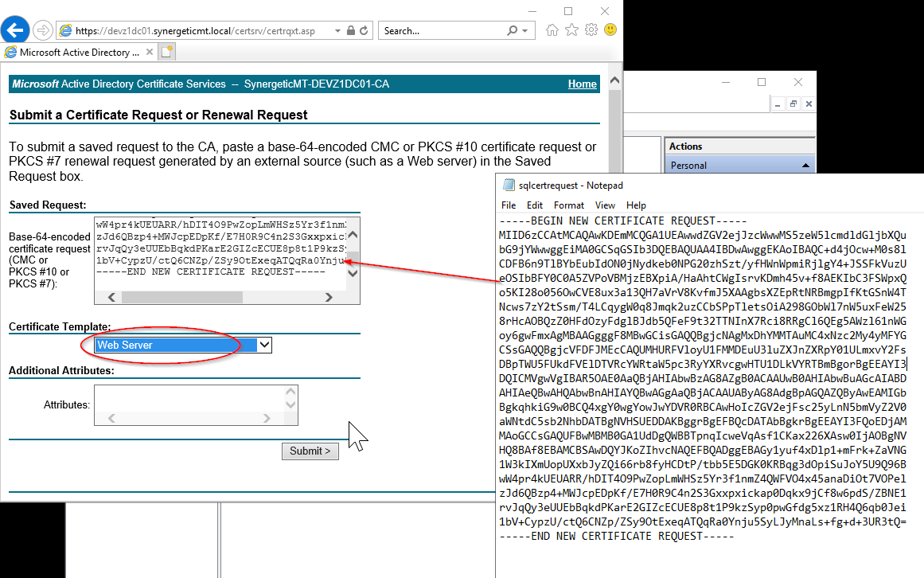
Task: Click Saved Request left arrow
Action: pyautogui.click(x=111, y=298)
